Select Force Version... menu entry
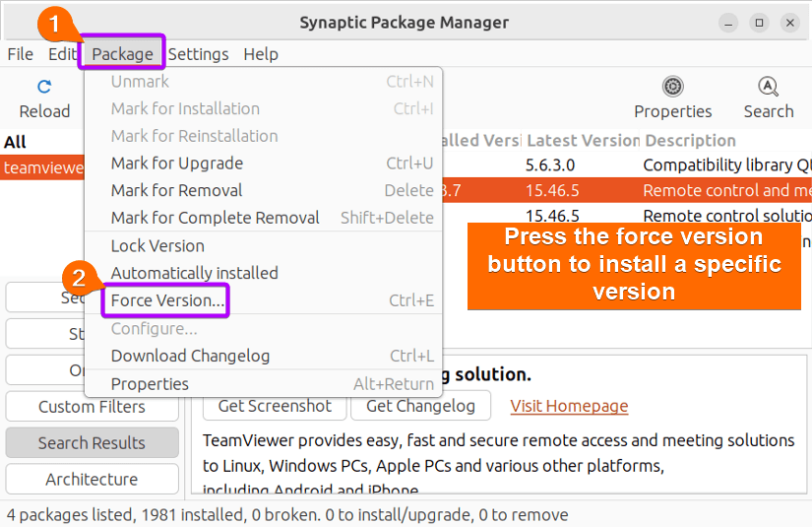 [x=264, y=300]
